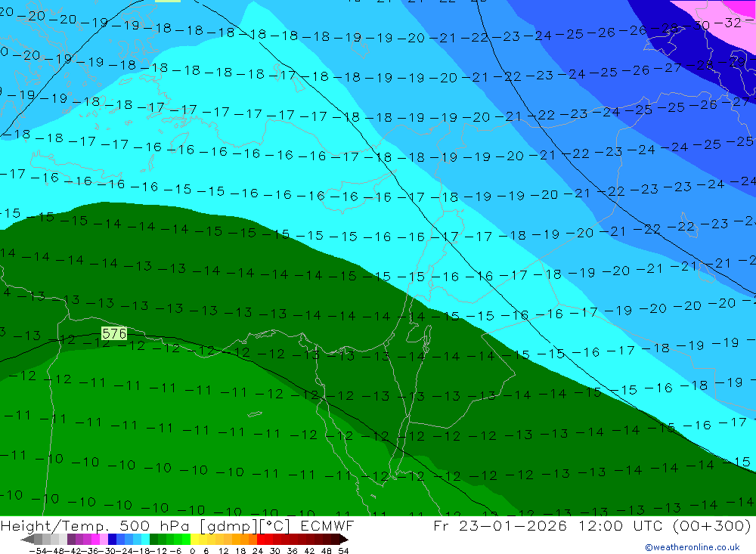This screenshot has width=756, height=554.
Task: Click the light pink -32 legend swatch
Action: [104, 539]
